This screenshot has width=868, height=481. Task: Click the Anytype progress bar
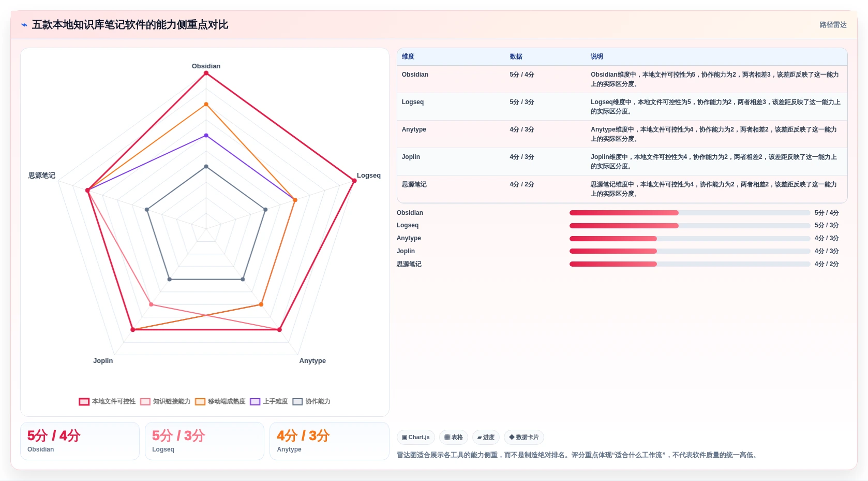pyautogui.click(x=690, y=239)
